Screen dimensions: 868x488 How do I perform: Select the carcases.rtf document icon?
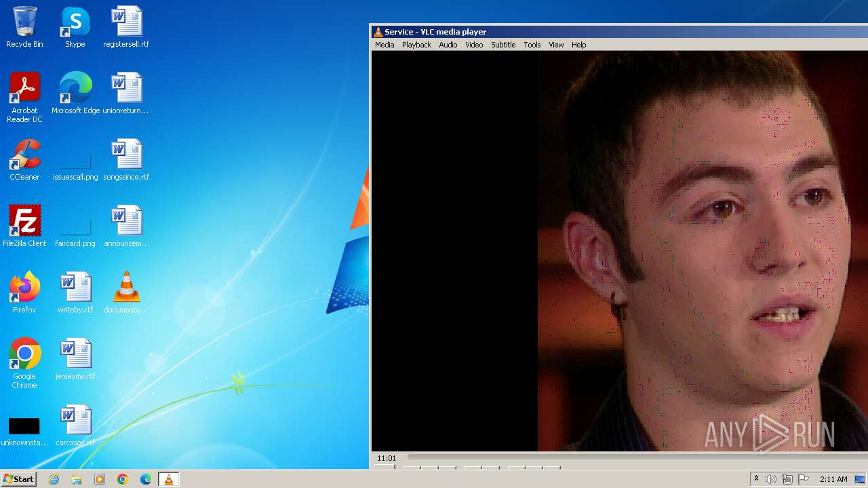coord(75,426)
